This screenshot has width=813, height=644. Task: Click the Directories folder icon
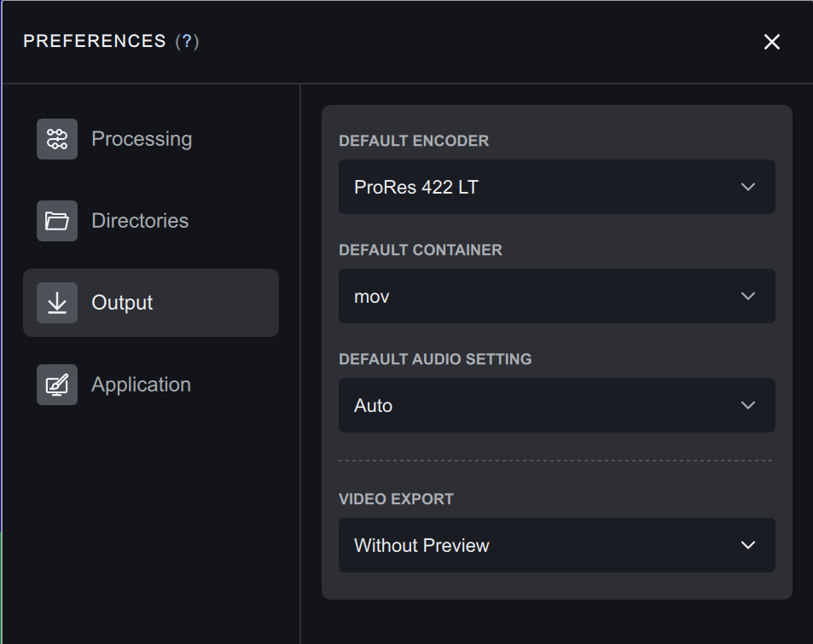point(57,221)
